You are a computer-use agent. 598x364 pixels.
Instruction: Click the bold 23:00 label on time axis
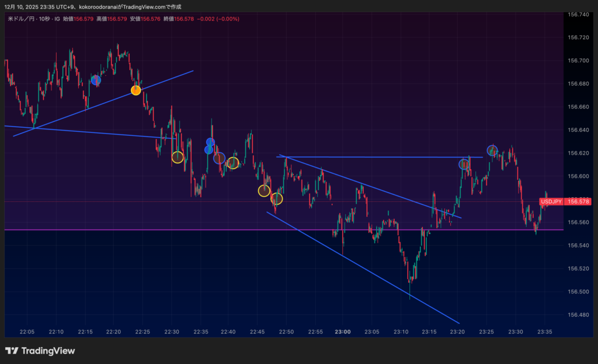(x=343, y=332)
